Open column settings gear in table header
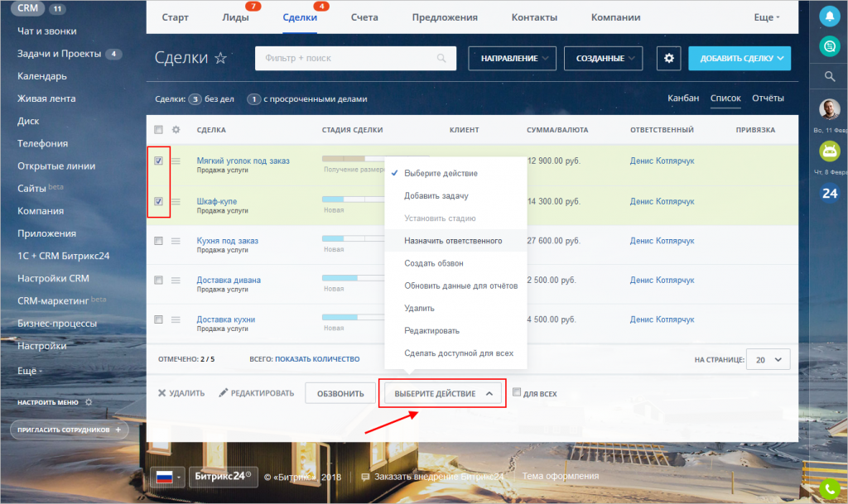The height and width of the screenshot is (504, 848). pos(176,130)
